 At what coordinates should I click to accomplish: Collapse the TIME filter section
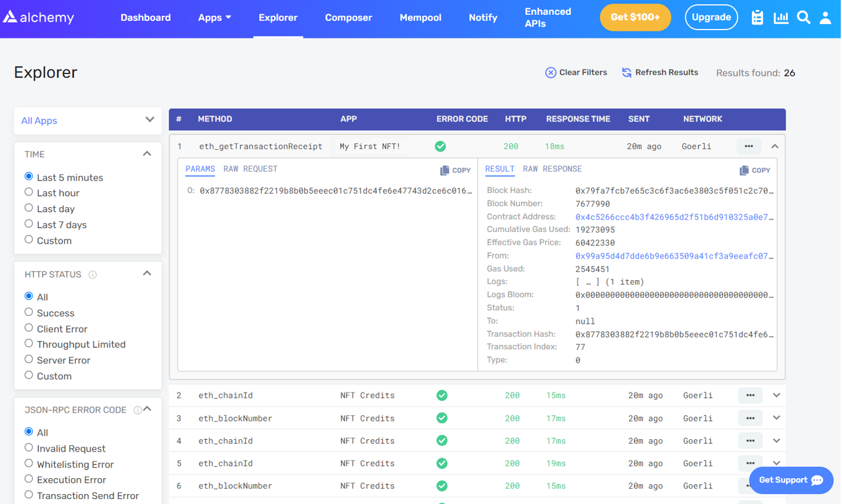(147, 153)
